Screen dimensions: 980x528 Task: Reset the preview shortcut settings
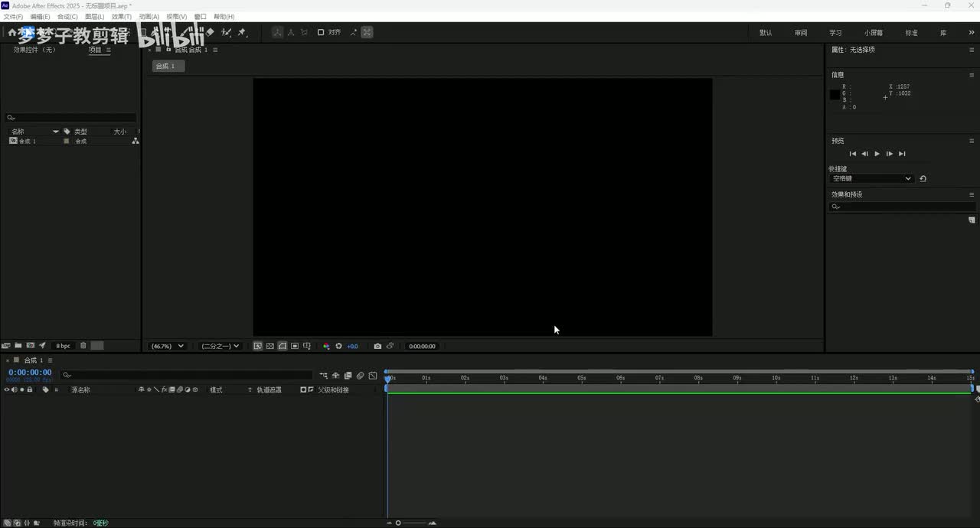923,178
